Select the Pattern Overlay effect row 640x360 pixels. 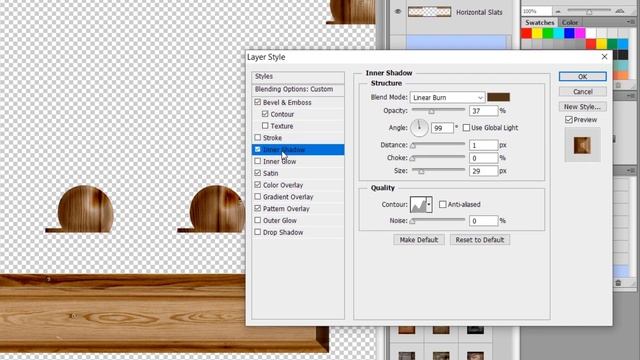click(298, 209)
